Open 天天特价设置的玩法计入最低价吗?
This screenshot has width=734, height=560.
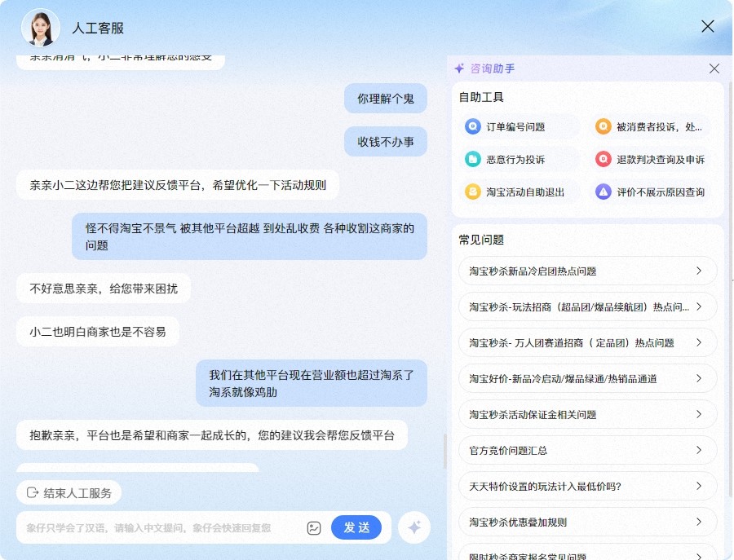587,486
